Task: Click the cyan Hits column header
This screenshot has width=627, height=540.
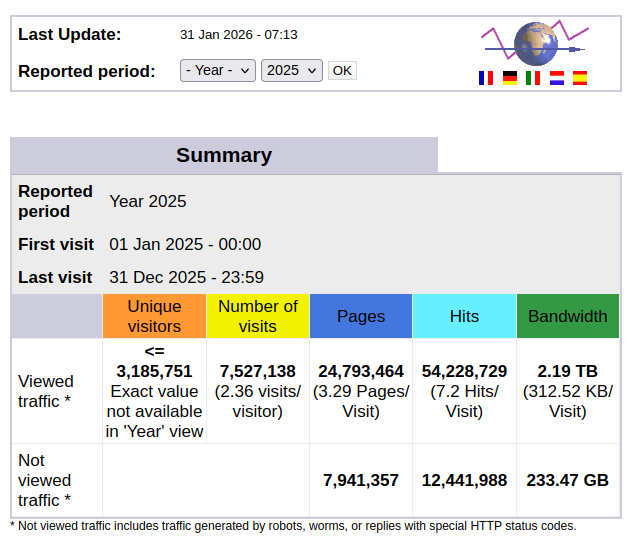Action: pyautogui.click(x=464, y=316)
